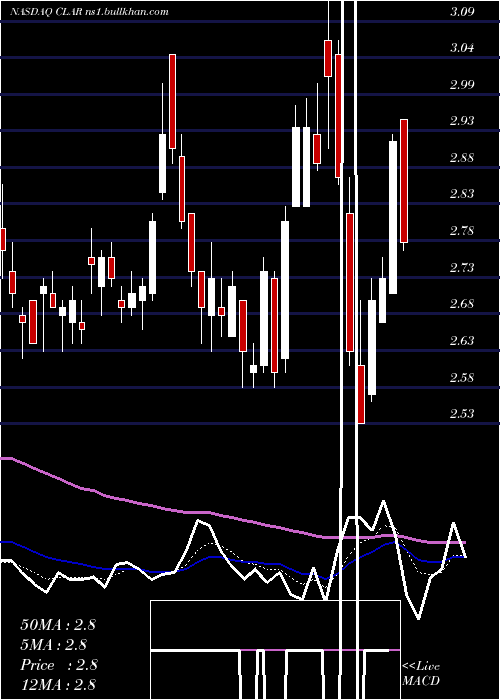Click the 2.58 price axis label

(462, 378)
